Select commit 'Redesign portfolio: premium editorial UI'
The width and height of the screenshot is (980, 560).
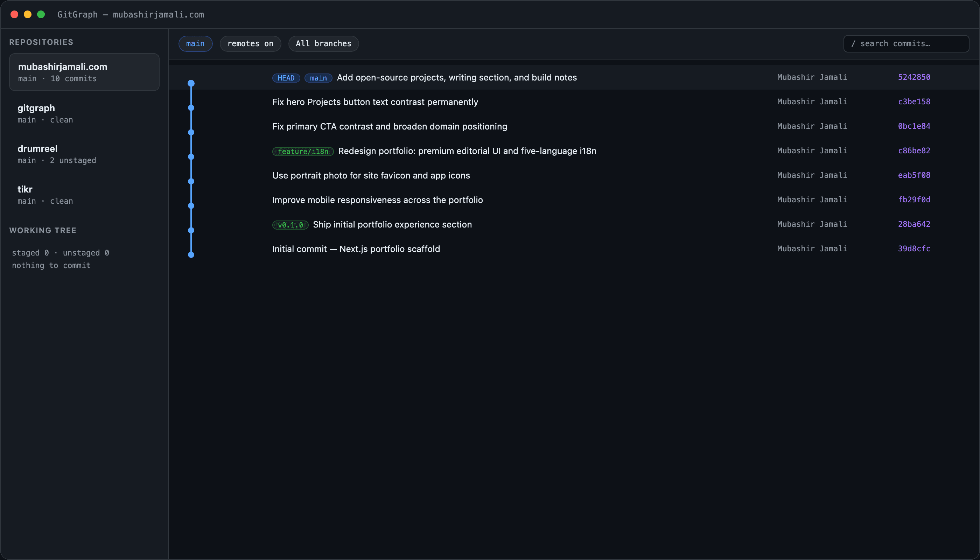tap(467, 151)
